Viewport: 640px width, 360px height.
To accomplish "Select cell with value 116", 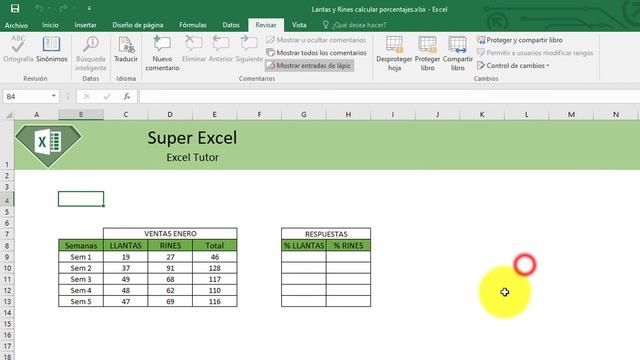I will point(215,302).
